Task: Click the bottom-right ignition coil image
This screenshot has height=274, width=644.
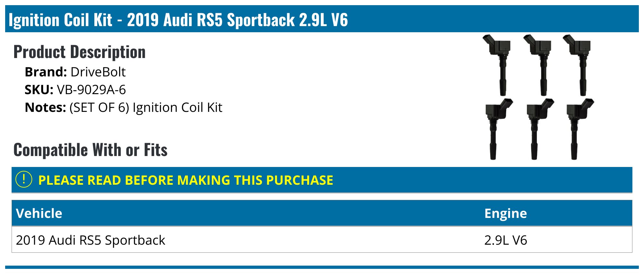Action: click(580, 129)
